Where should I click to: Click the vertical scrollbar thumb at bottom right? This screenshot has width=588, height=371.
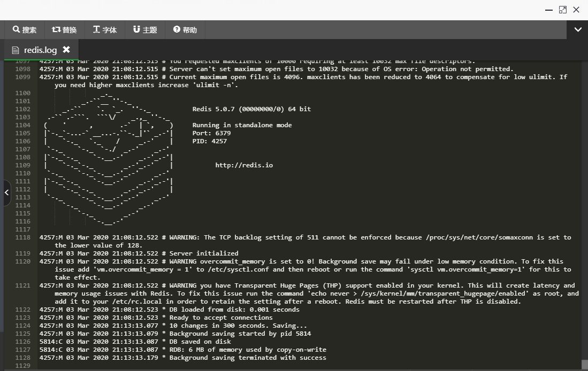(584, 364)
